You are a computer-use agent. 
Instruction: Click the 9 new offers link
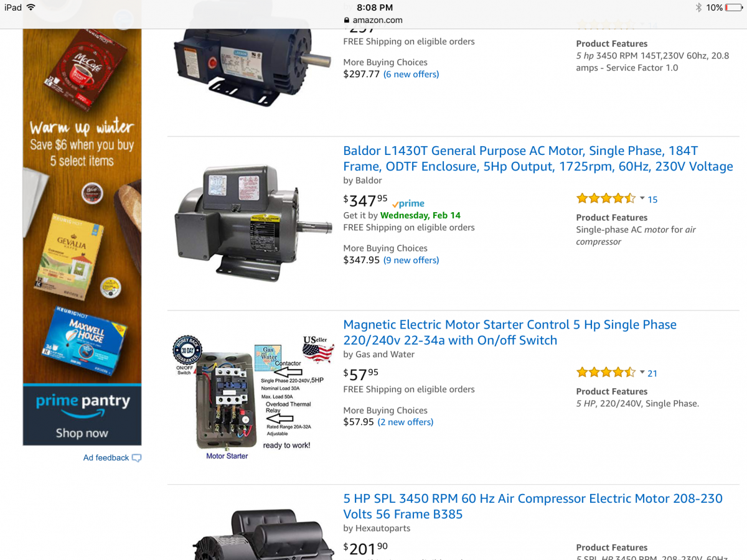pyautogui.click(x=411, y=260)
